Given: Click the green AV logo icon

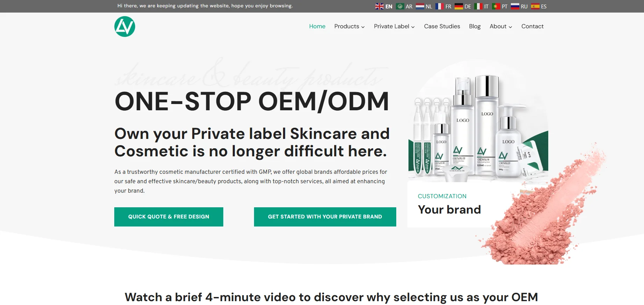Looking at the screenshot, I should [125, 27].
